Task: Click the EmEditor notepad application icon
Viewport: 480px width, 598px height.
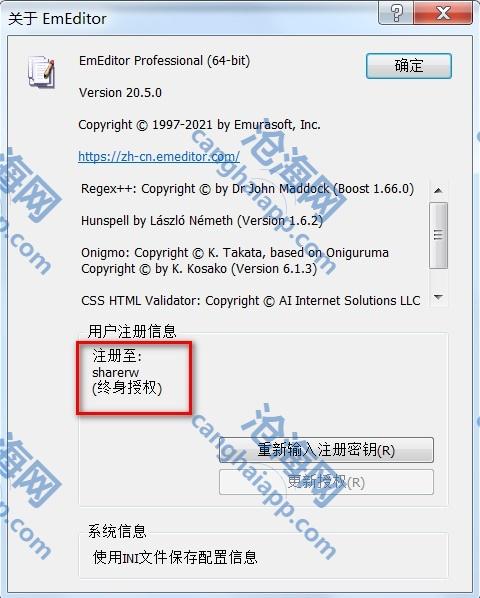Action: coord(41,71)
